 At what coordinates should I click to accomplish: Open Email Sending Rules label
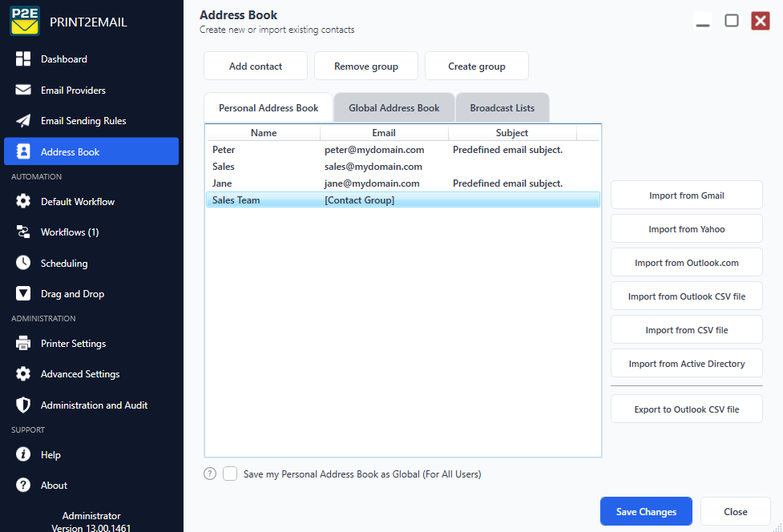tap(83, 121)
